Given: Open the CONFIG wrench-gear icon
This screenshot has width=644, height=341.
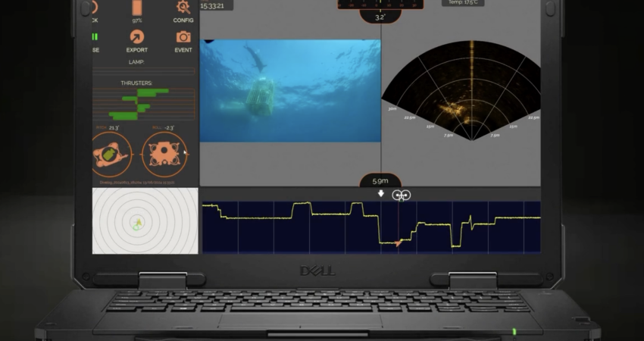Looking at the screenshot, I should point(183,8).
